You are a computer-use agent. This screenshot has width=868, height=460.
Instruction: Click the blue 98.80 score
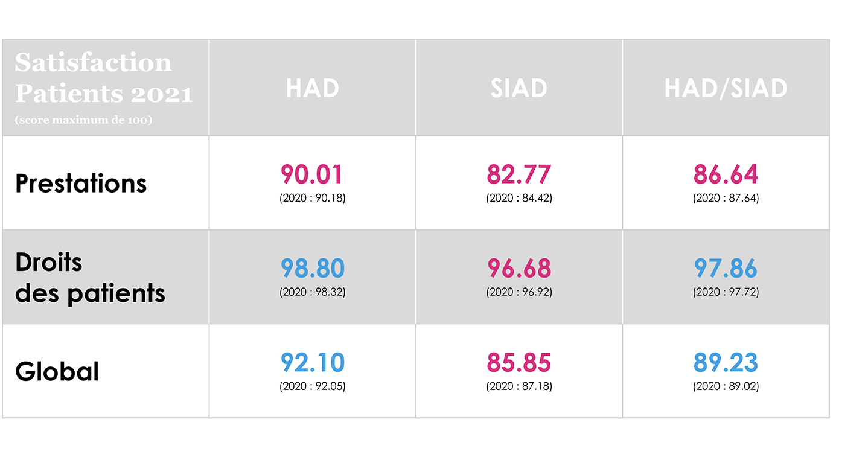[312, 269]
